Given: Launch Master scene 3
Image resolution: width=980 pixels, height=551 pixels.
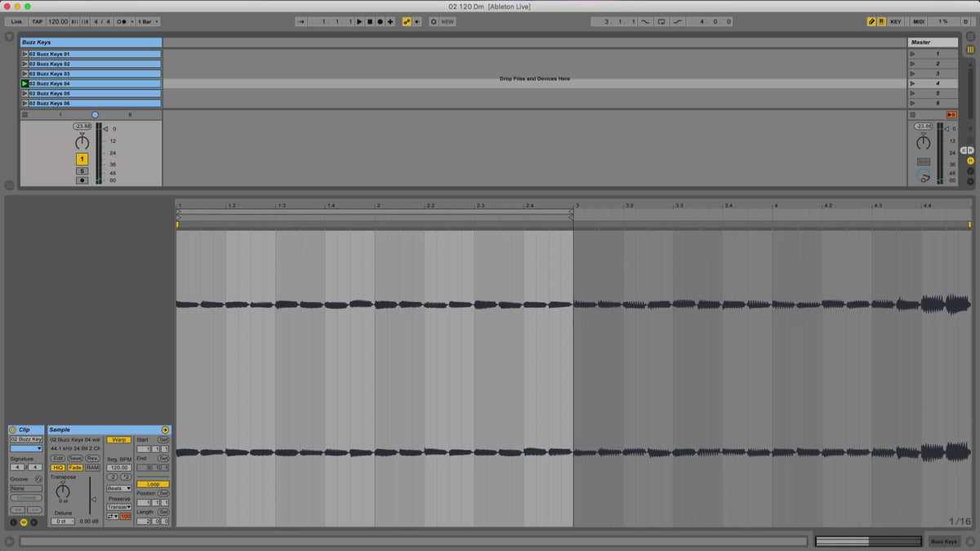Looking at the screenshot, I should tap(913, 73).
